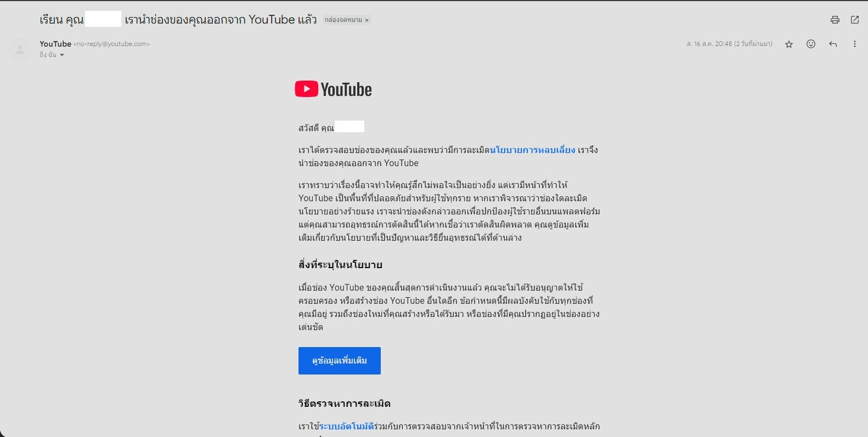Click the YouTube logo in the email body

333,89
